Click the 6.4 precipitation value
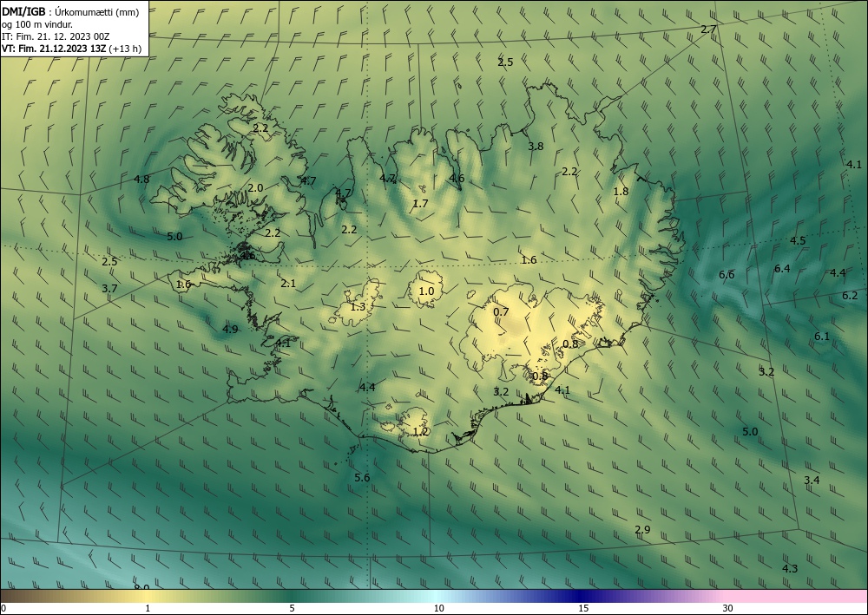The height and width of the screenshot is (615, 868). [782, 269]
